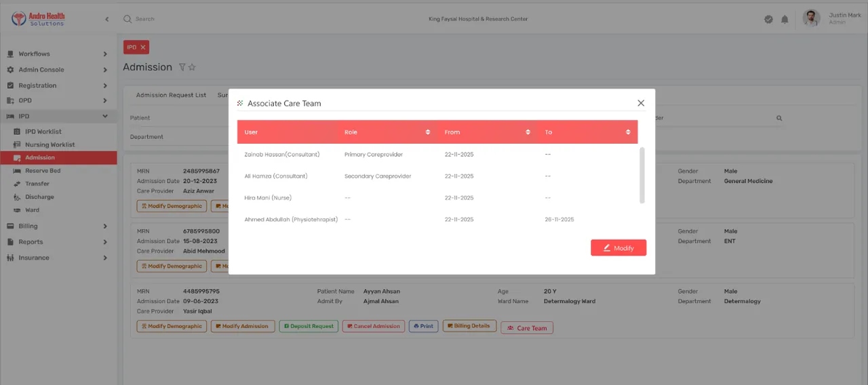Click the filter funnel icon beside Admission
Screen dimensions: 868x385
coord(182,67)
